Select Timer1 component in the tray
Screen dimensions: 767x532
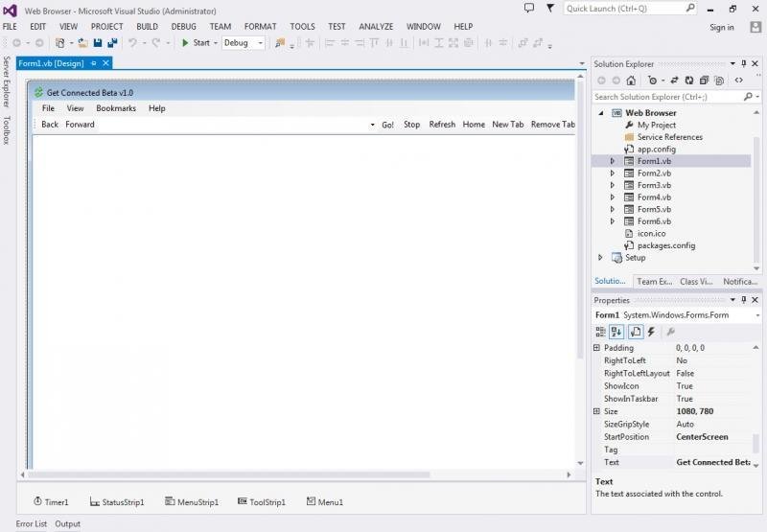point(51,501)
